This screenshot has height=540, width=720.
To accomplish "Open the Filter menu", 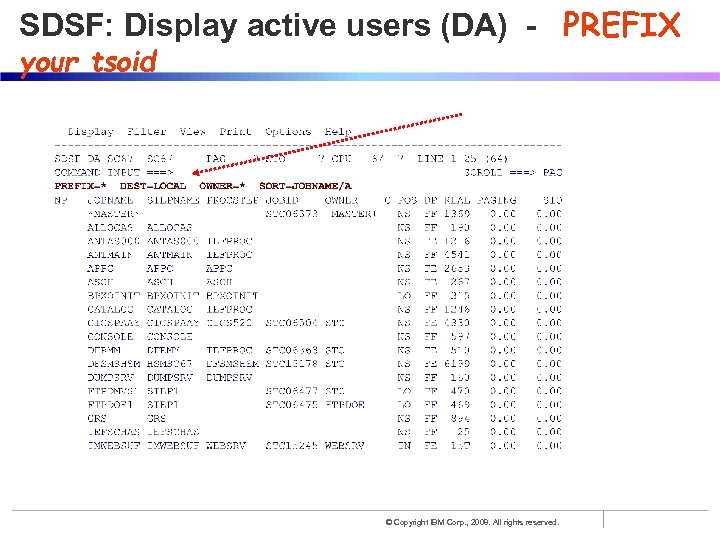I will pyautogui.click(x=146, y=131).
